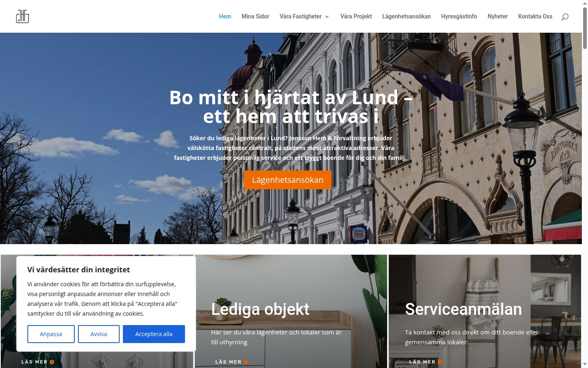Click the 'Vi värdesätter din integritet' heading
Viewport: 588px width, 368px height.
(78, 270)
